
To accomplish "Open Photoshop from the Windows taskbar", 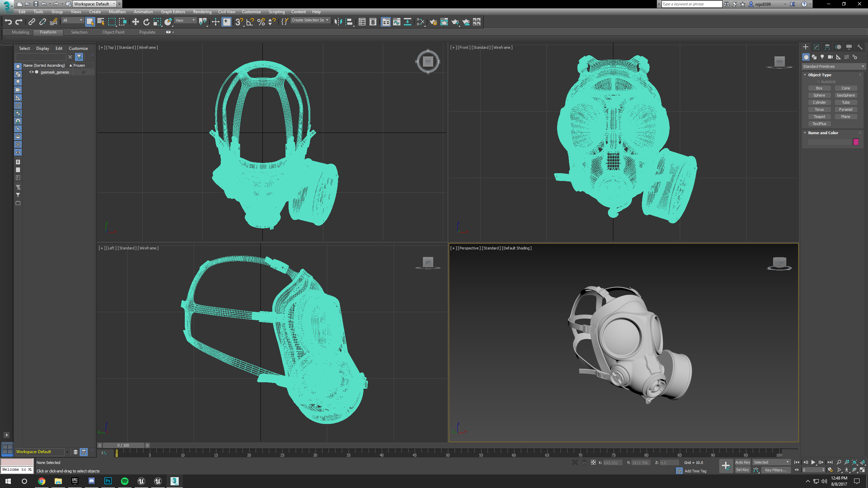I will click(x=108, y=481).
